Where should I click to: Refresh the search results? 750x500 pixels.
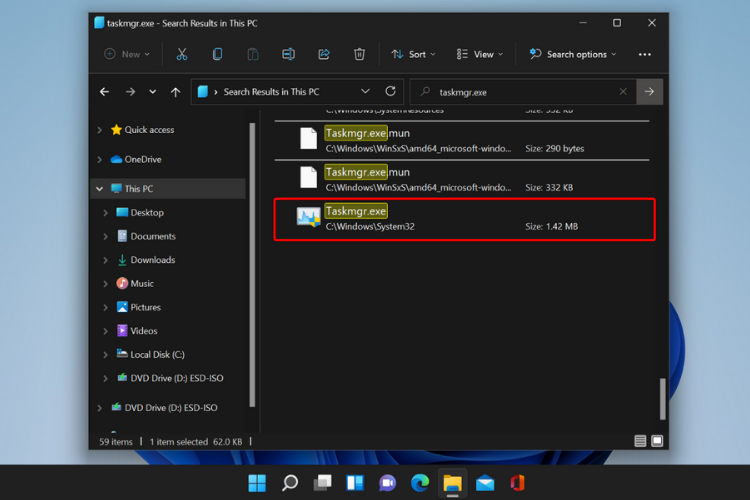click(x=390, y=91)
